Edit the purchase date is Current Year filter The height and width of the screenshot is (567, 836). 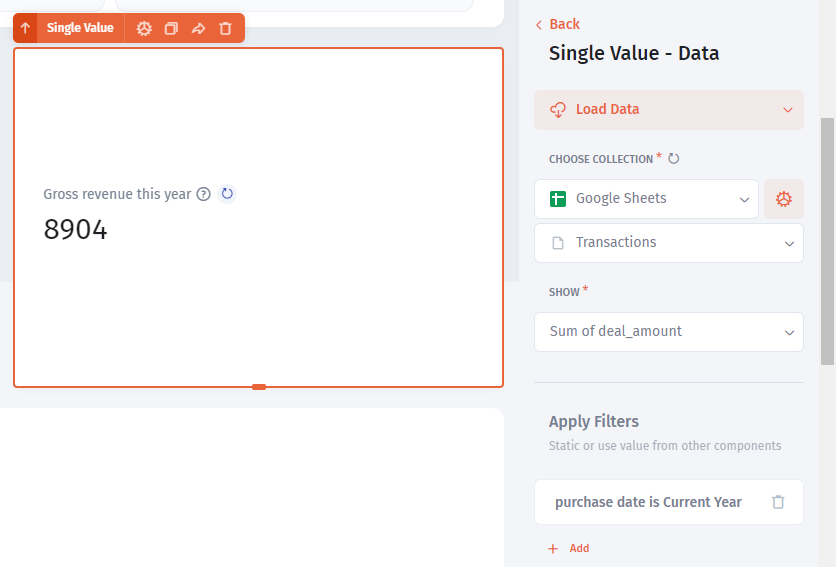(x=648, y=502)
